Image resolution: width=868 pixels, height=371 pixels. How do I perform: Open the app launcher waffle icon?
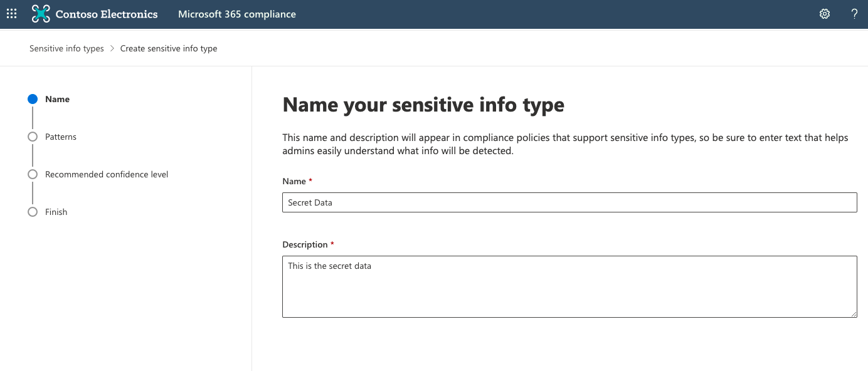point(11,14)
